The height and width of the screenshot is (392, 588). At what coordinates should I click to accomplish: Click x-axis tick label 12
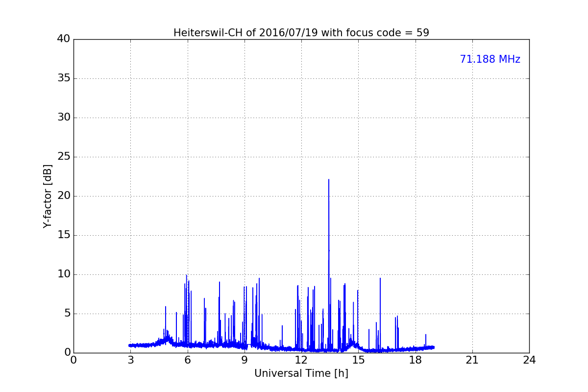[x=301, y=360]
